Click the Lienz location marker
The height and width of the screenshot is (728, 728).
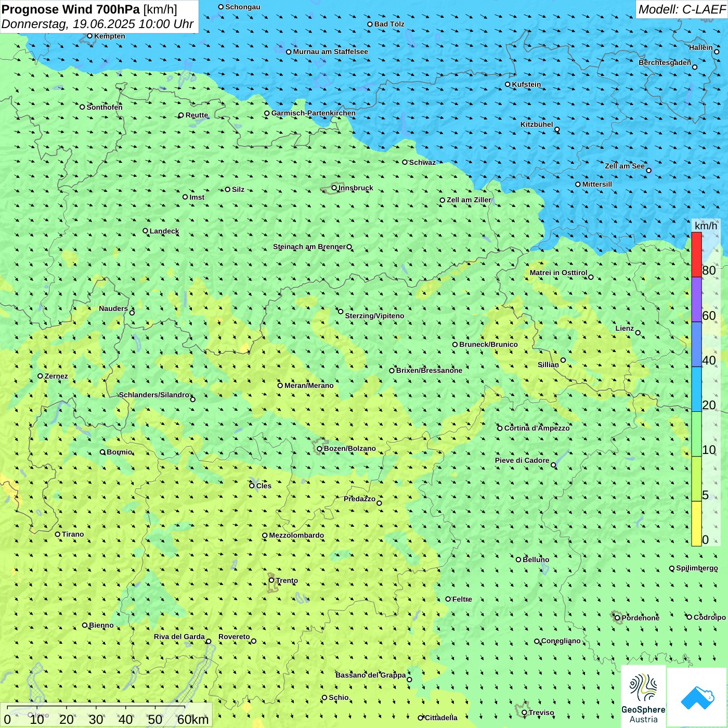tap(638, 333)
